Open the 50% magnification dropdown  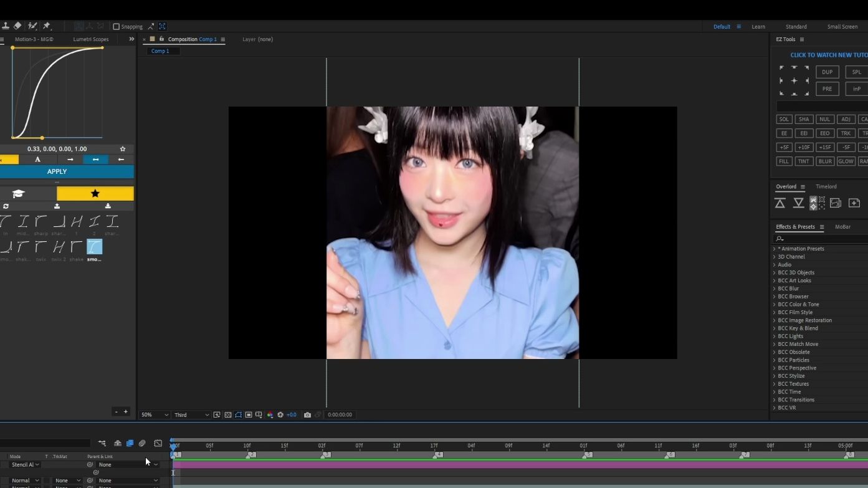point(155,415)
